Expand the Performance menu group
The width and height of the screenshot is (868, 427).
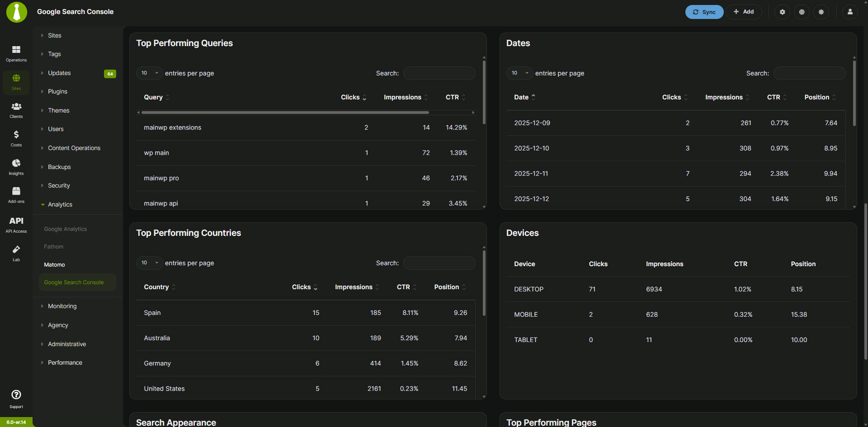(65, 362)
